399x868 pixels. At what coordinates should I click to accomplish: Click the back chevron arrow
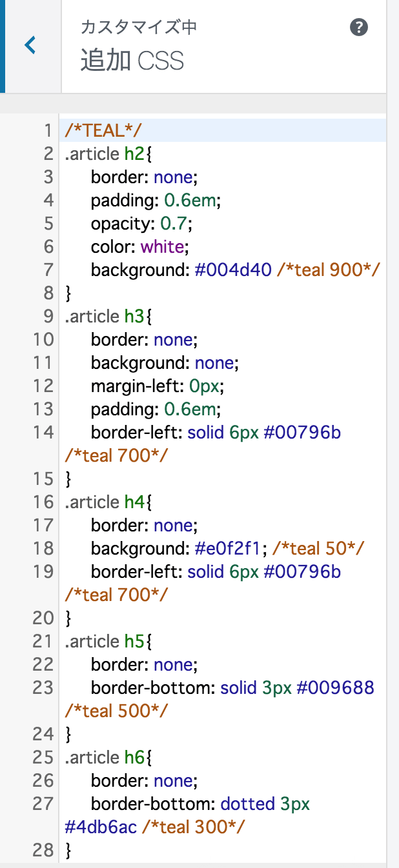(x=30, y=46)
